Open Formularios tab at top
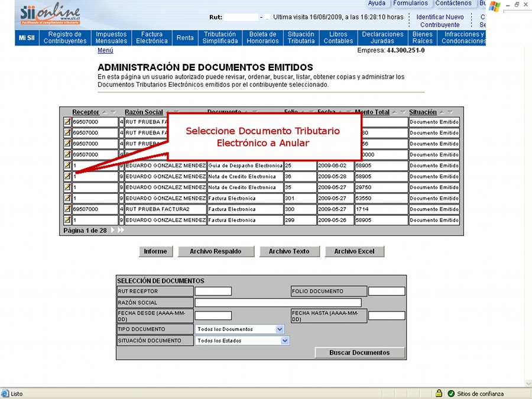 click(411, 4)
